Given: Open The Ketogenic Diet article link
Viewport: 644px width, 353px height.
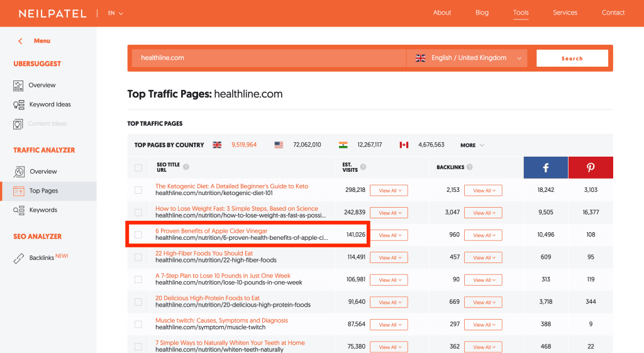Looking at the screenshot, I should tap(231, 186).
